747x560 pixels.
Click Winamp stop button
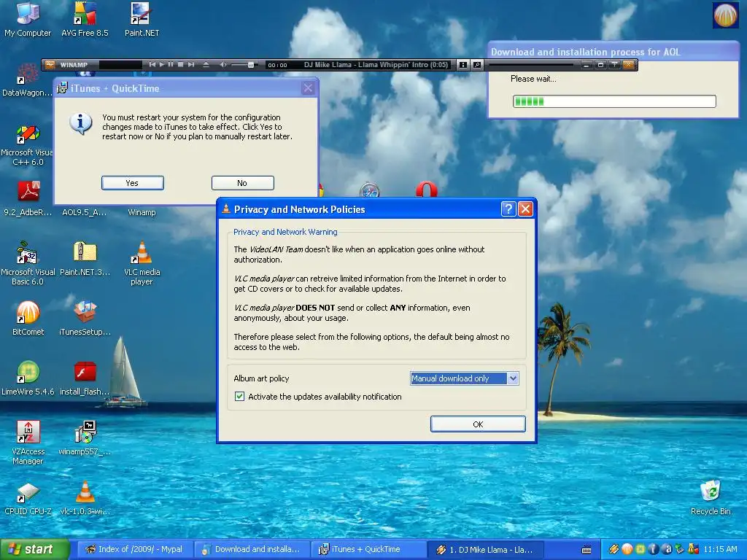181,65
